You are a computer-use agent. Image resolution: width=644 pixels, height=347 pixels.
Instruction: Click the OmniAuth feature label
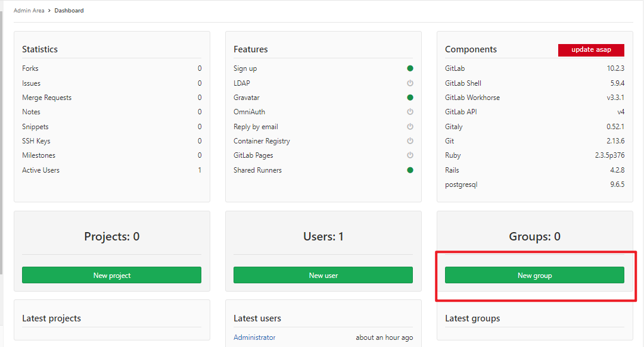249,112
